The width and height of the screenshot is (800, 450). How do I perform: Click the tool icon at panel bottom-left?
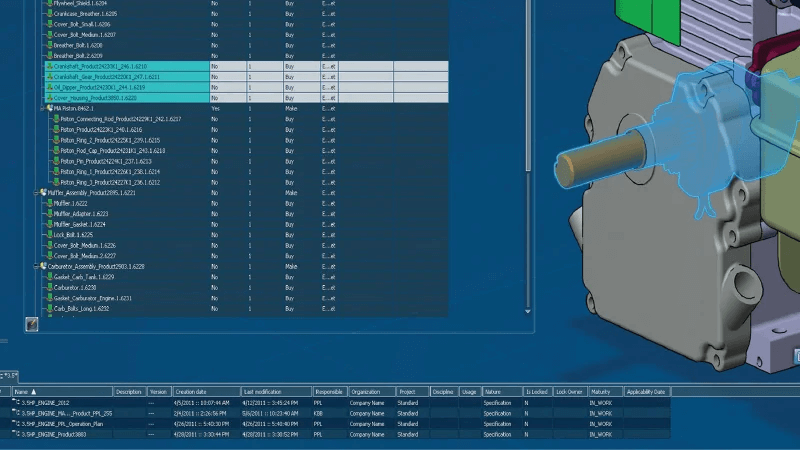click(x=31, y=324)
